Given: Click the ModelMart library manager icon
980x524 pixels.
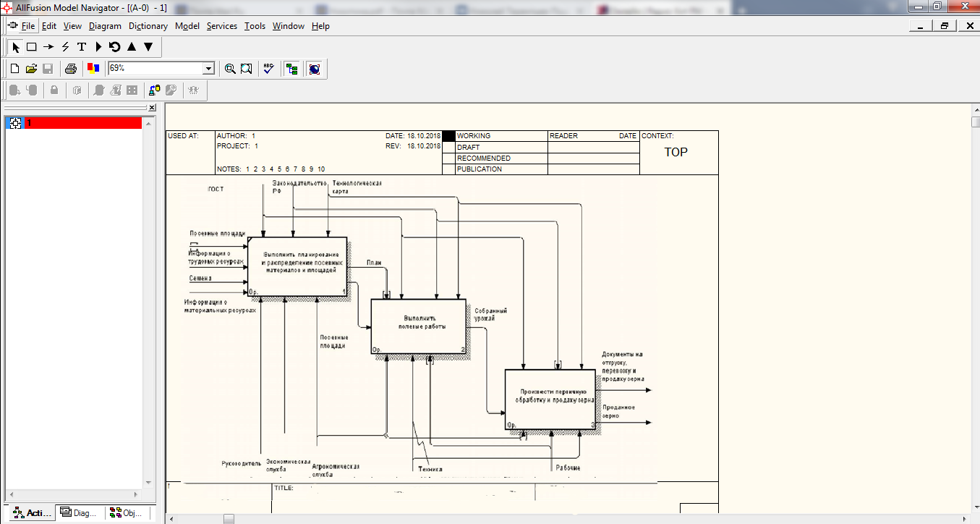Looking at the screenshot, I should click(x=154, y=90).
